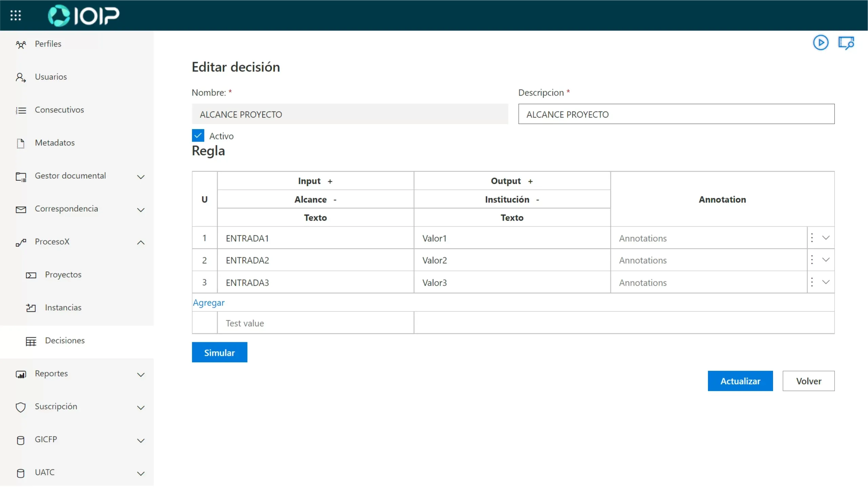Click the plus icon next to Output
This screenshot has height=487, width=868.
coord(530,182)
